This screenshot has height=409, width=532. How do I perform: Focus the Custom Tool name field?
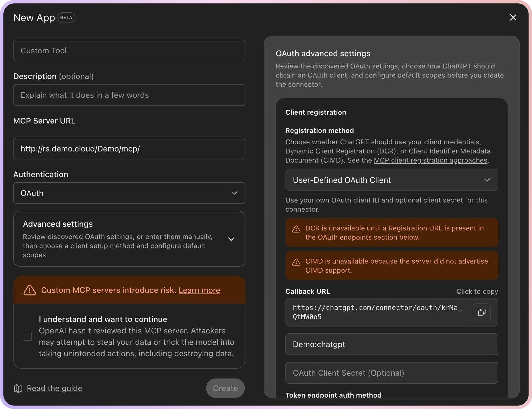(x=129, y=50)
